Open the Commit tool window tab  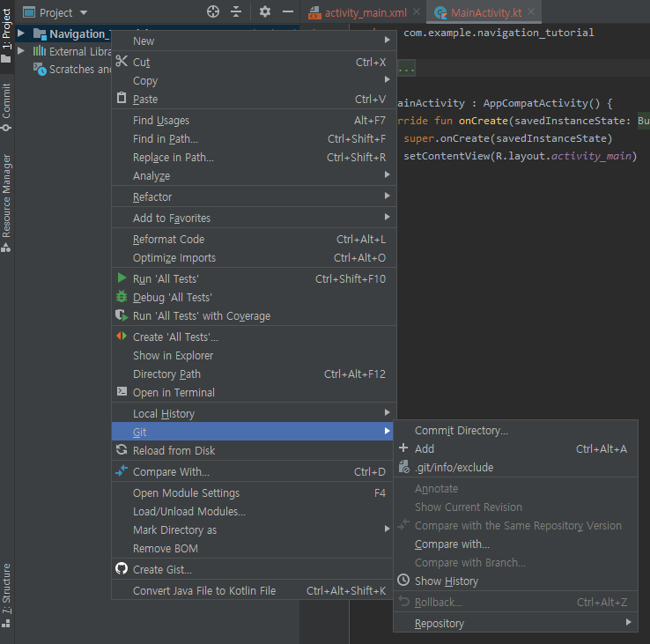click(x=6, y=107)
